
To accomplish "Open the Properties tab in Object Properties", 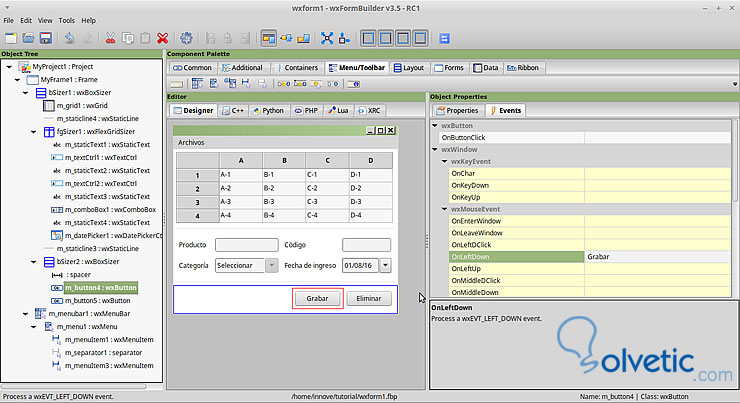I will point(458,110).
